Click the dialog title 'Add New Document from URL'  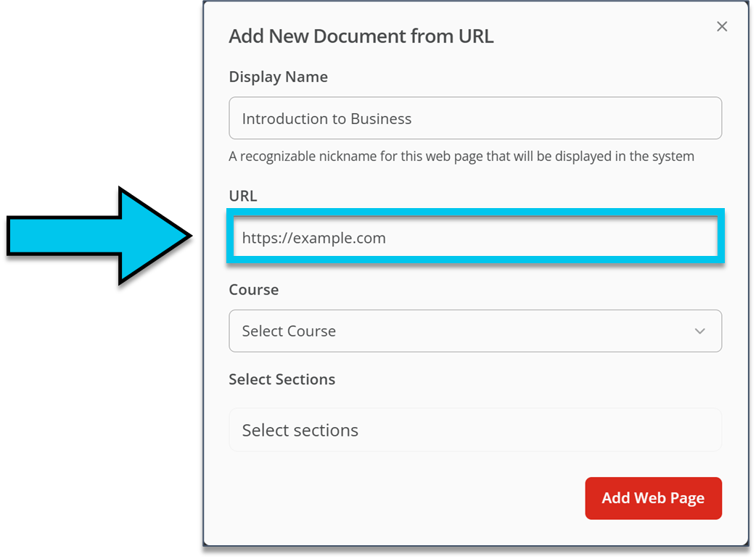pyautogui.click(x=361, y=37)
